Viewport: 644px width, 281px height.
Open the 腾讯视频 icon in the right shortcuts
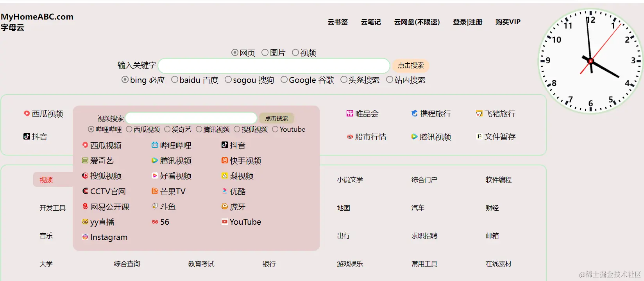[415, 136]
